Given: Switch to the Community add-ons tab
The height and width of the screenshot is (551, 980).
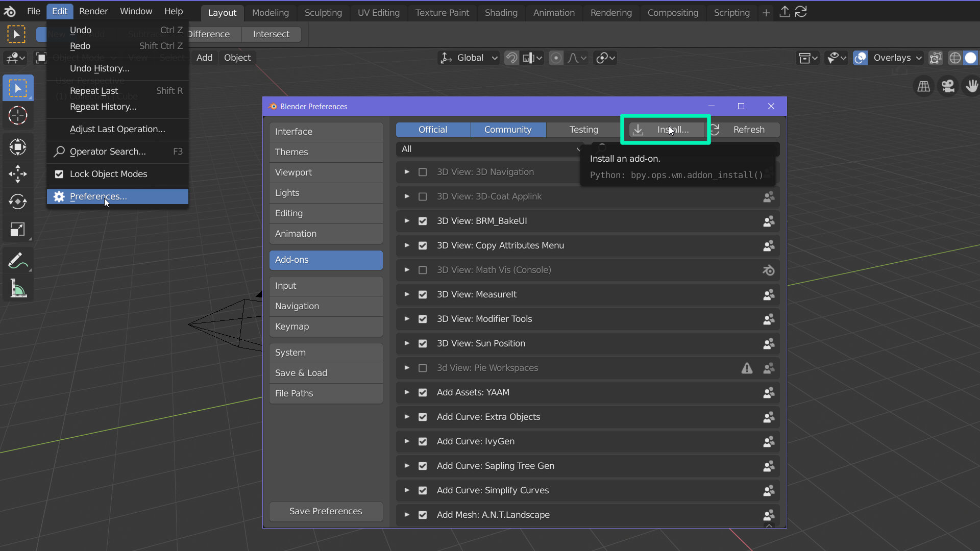Looking at the screenshot, I should 508,129.
